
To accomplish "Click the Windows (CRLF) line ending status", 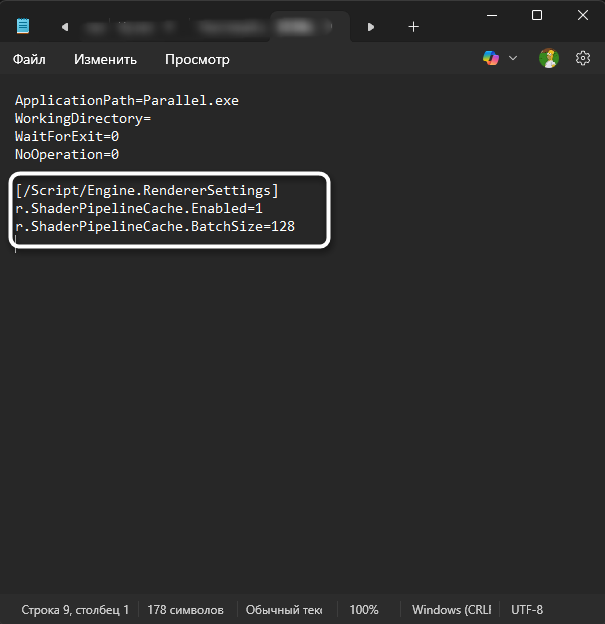I will click(451, 610).
